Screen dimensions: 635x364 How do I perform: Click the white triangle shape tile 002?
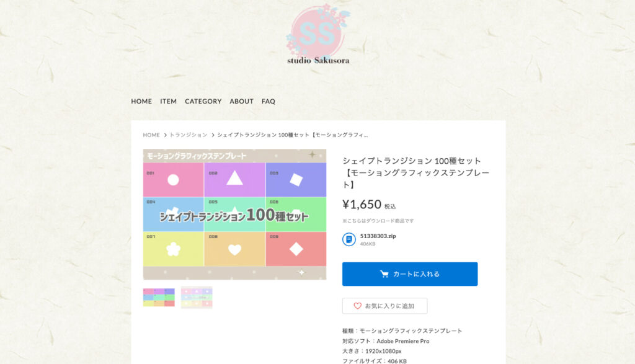click(x=234, y=180)
